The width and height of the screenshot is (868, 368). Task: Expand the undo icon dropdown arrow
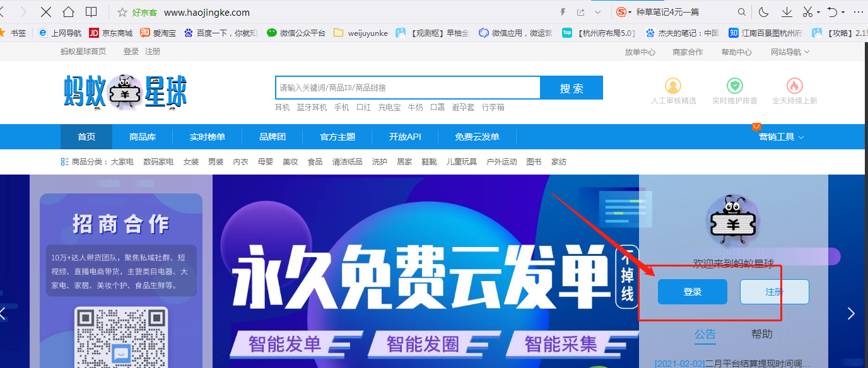point(843,13)
